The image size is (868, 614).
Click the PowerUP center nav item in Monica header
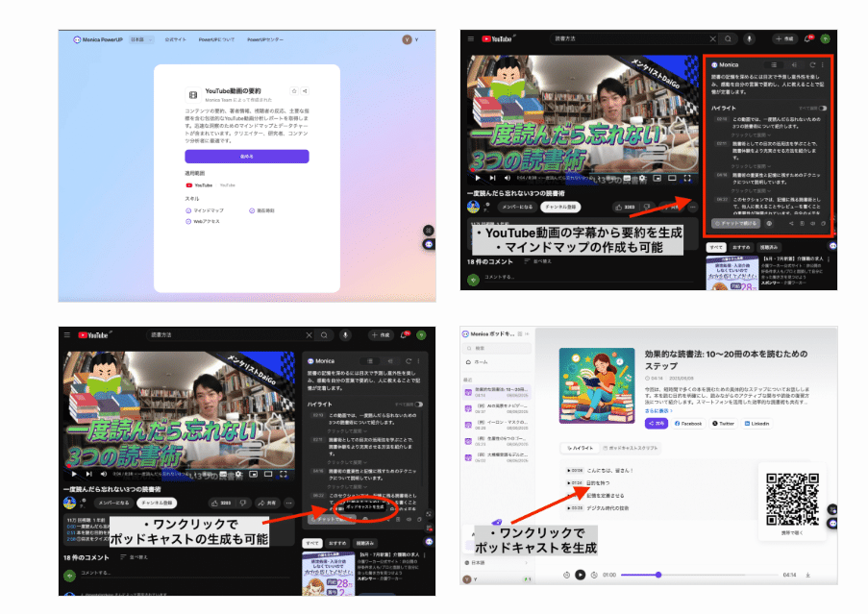tap(265, 39)
